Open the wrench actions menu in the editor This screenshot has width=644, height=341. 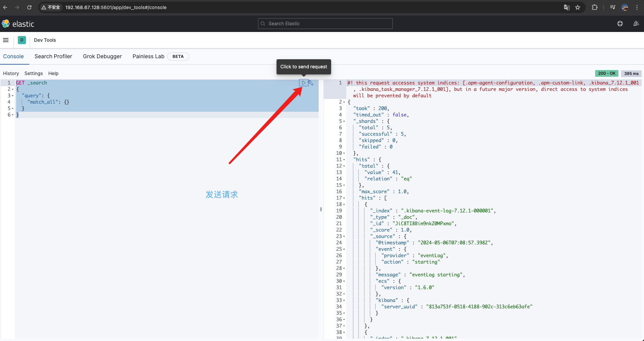pyautogui.click(x=311, y=83)
